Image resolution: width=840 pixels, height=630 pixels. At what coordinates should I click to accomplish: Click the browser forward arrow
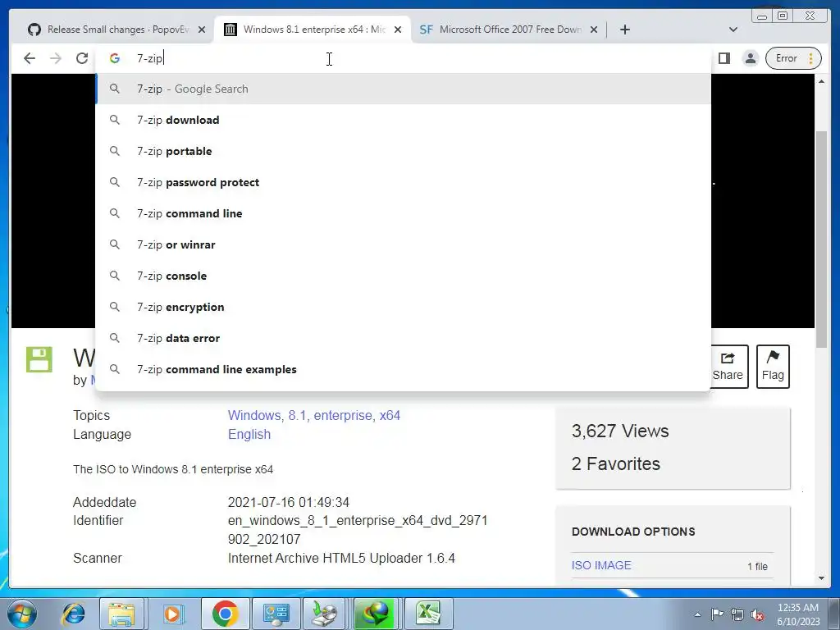[56, 58]
